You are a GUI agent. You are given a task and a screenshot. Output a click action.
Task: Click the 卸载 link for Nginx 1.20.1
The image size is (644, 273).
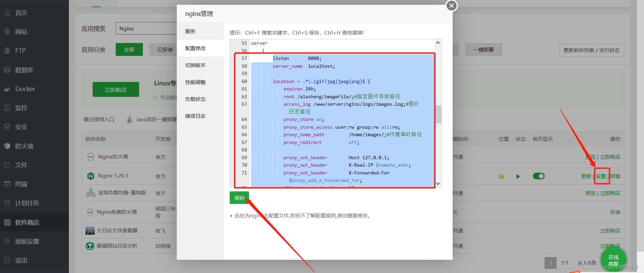(x=615, y=176)
